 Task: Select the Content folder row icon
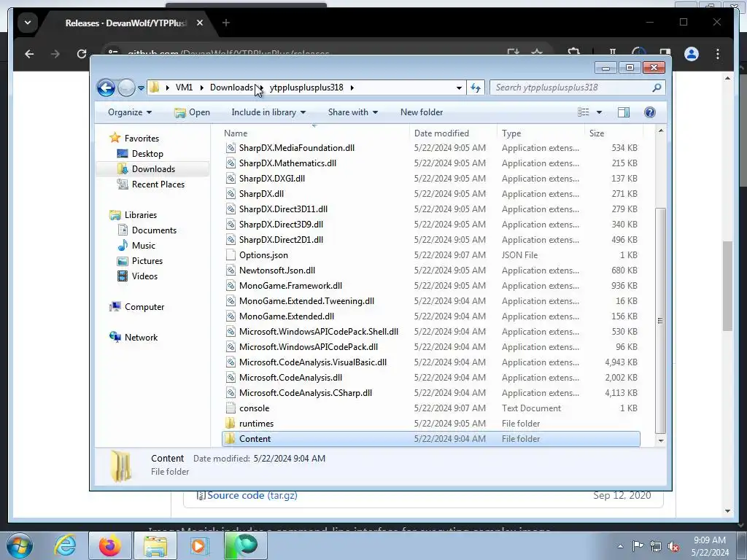tap(230, 438)
